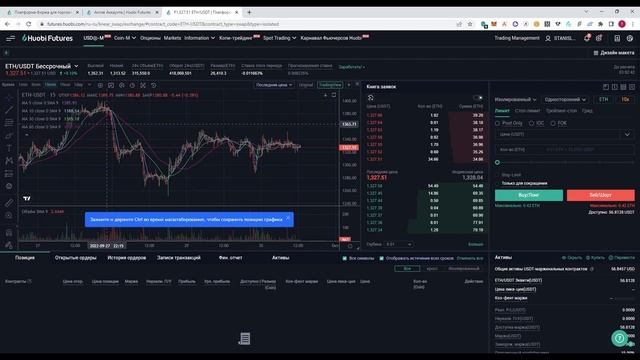Select the text annotation tool on chart
This screenshot has width=640, height=360.
pos(9,148)
